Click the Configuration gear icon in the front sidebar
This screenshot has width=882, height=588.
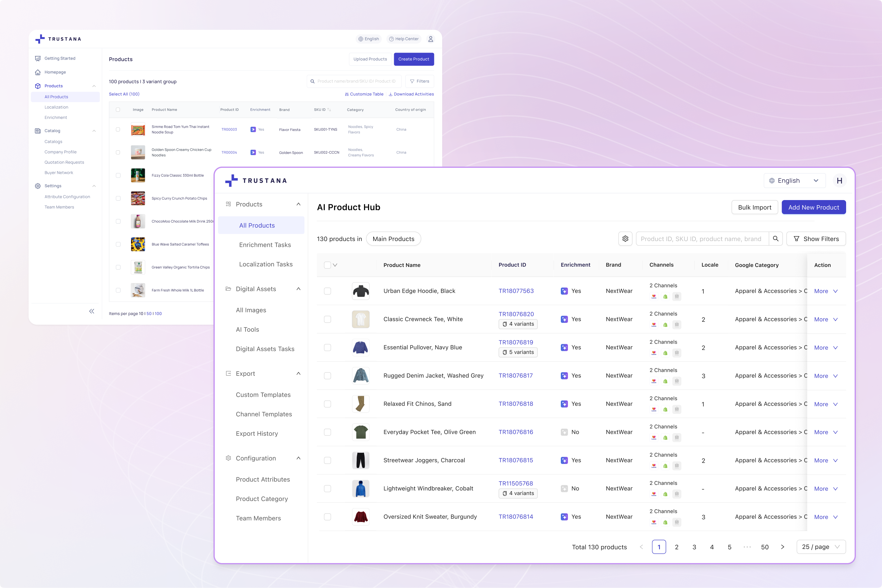[228, 458]
